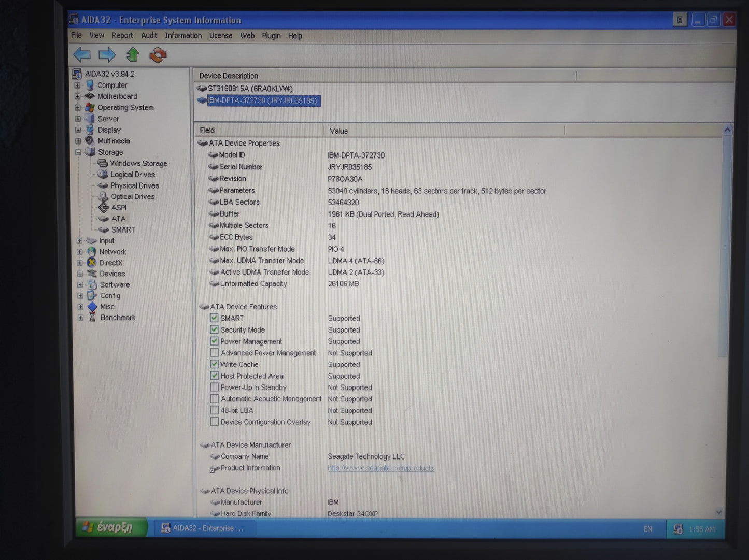
Task: Click the scrollbar up arrow in details pane
Action: coord(727,130)
